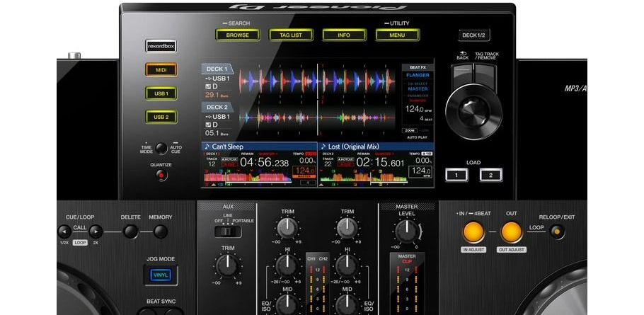
Task: Tap the Can't Sleep track title
Action: coord(228,147)
